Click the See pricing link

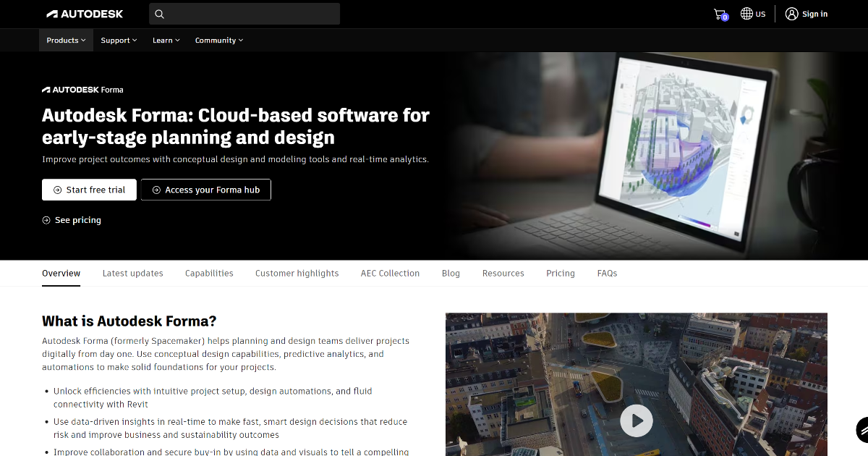point(72,220)
